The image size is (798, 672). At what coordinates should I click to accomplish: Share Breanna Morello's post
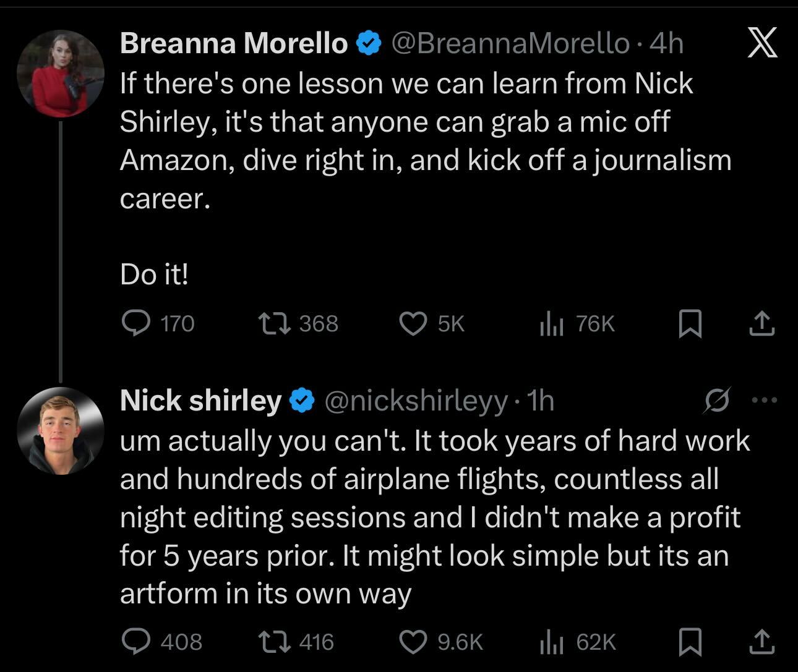(x=762, y=324)
